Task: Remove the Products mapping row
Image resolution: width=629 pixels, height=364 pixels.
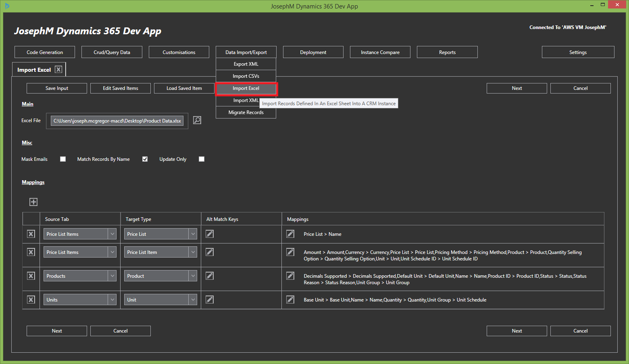Action: (31, 276)
